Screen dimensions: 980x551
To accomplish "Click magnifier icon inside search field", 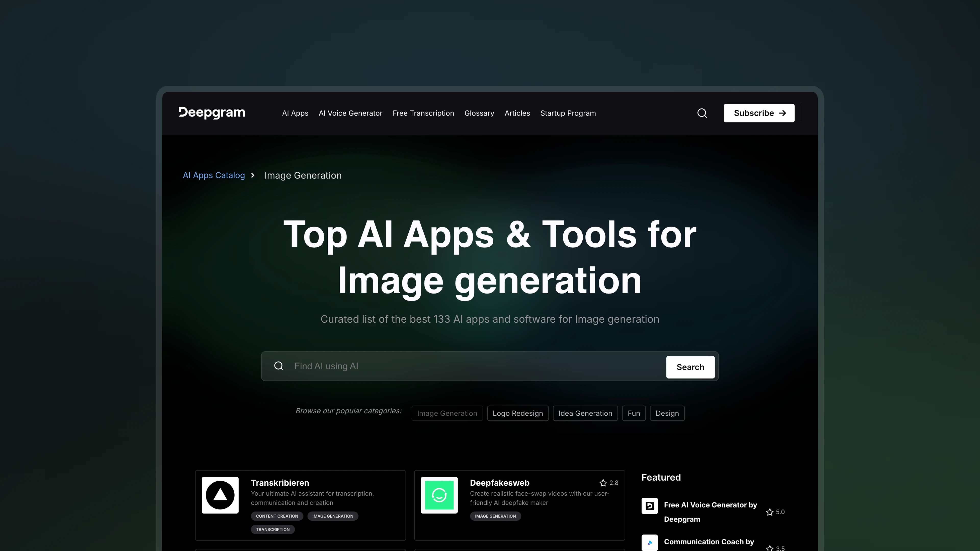I will 278,366.
